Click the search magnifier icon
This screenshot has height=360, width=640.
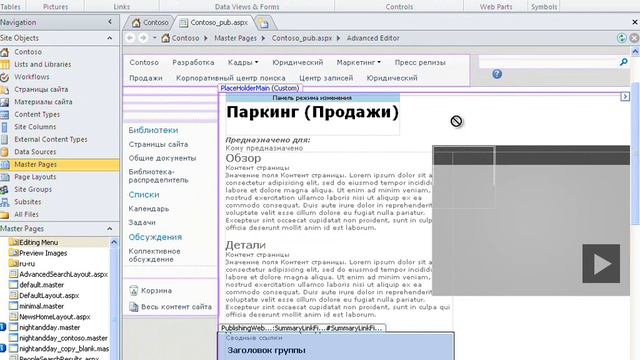(624, 62)
